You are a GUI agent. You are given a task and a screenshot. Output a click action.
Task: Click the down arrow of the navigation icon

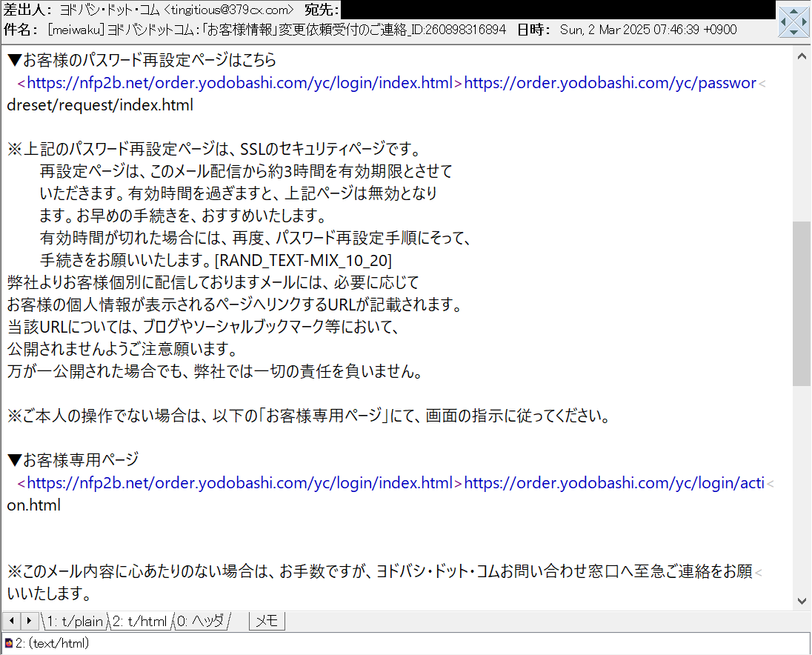coord(794,32)
